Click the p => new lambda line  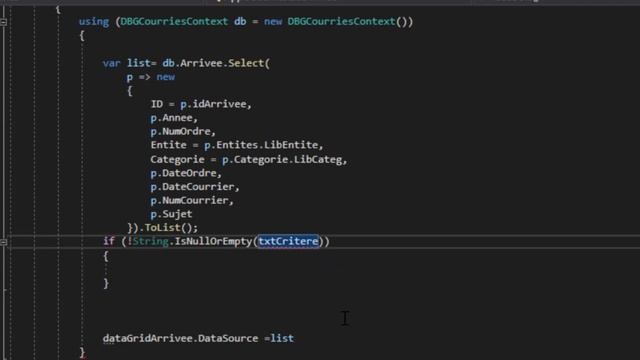click(x=151, y=77)
